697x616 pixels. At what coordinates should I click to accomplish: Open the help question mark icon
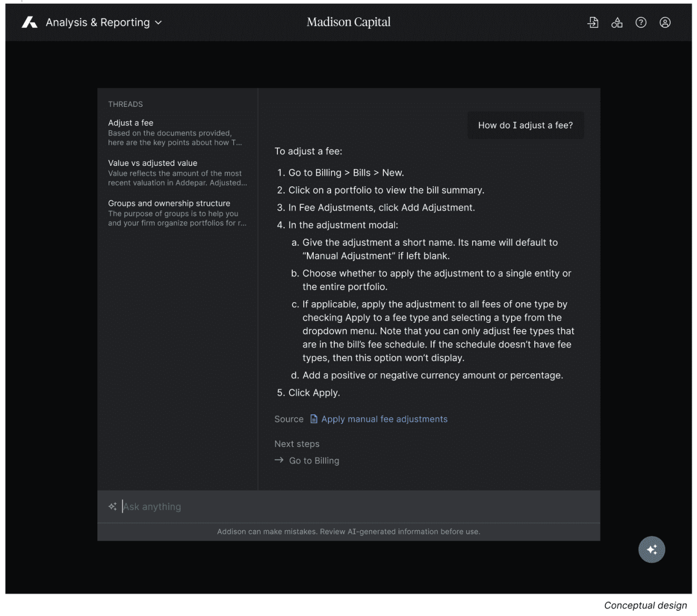click(641, 22)
